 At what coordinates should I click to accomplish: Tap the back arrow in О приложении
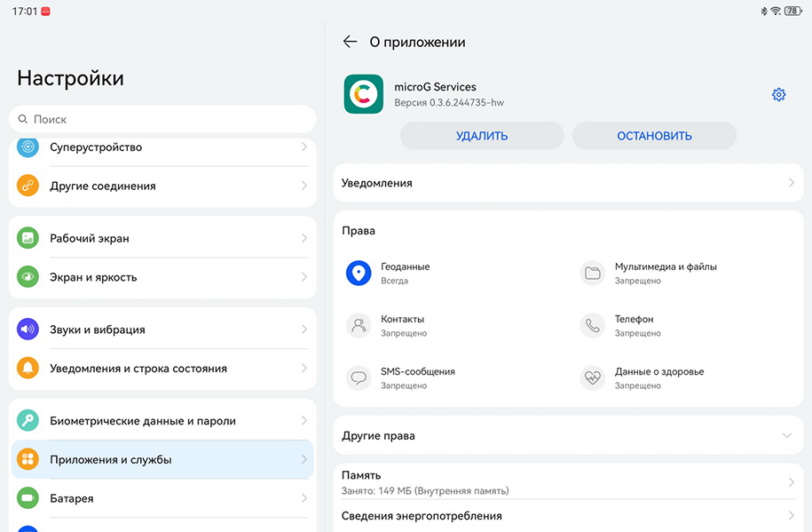[x=350, y=42]
